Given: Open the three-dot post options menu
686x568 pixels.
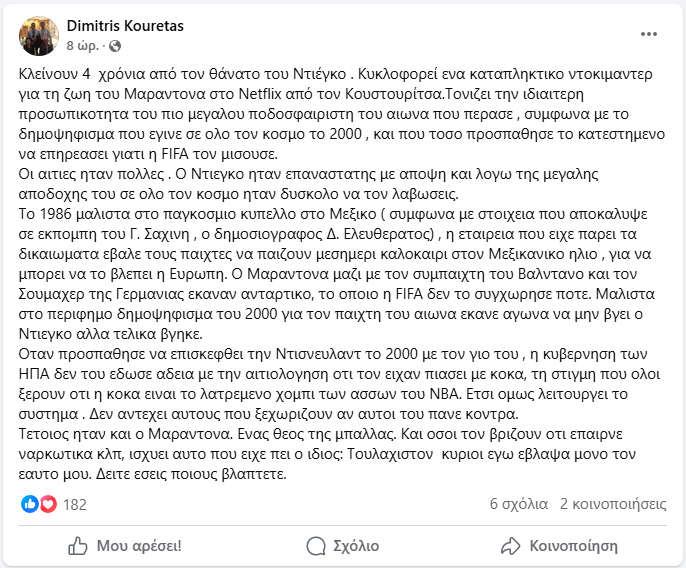Looking at the screenshot, I should (650, 36).
